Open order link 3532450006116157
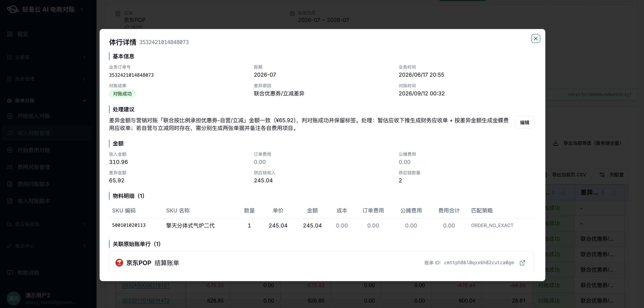The height and width of the screenshot is (308, 644). (146, 285)
